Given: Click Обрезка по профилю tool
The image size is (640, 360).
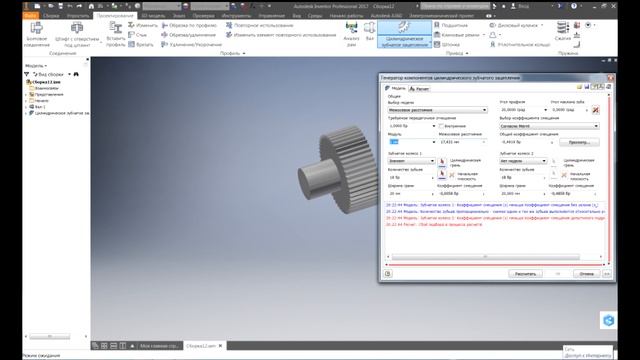Looking at the screenshot, I should pyautogui.click(x=189, y=25).
